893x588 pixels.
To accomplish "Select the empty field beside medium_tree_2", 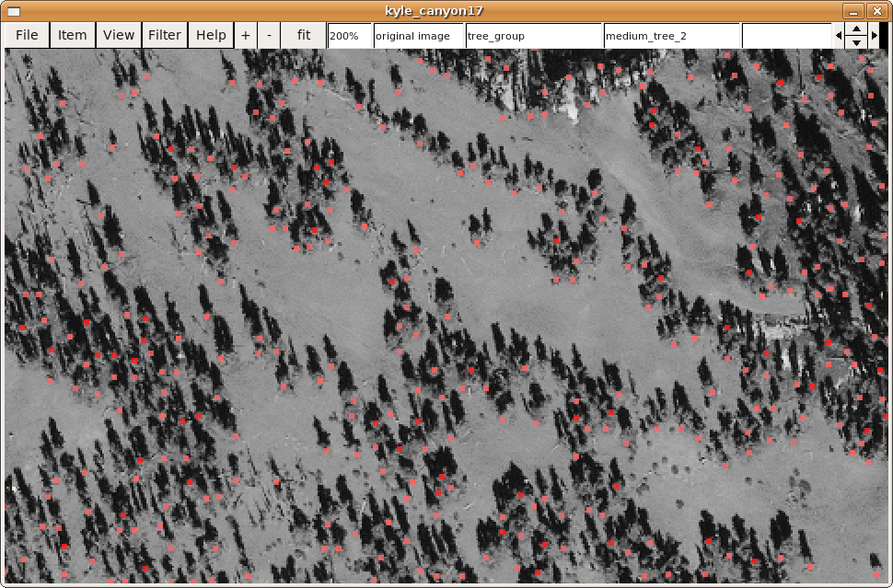I will pos(787,36).
